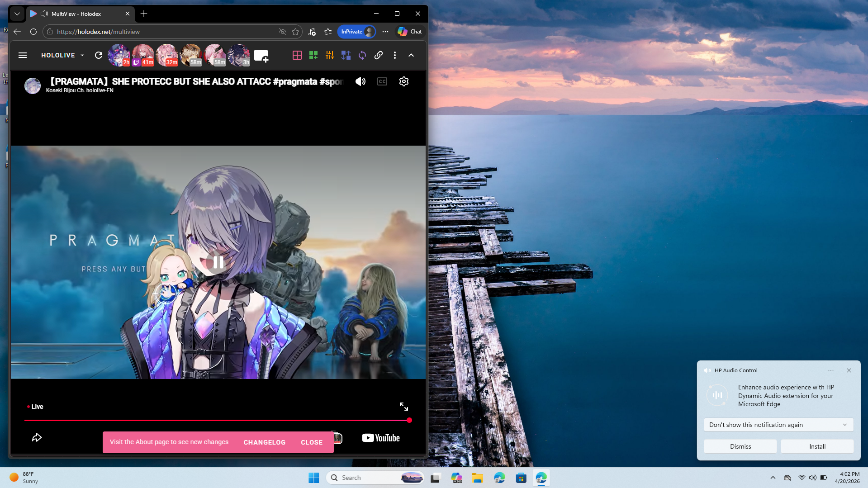
Task: Open Microsoft Store from the taskbar
Action: pos(521,478)
